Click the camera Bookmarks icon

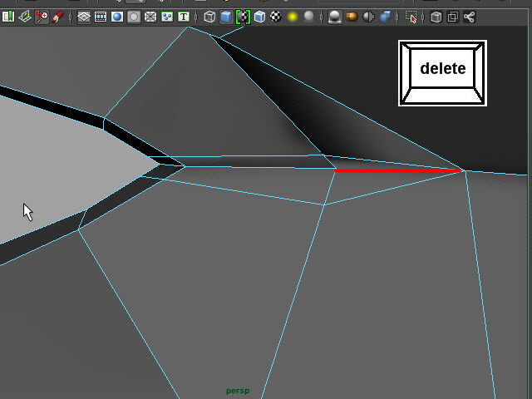(x=8, y=17)
